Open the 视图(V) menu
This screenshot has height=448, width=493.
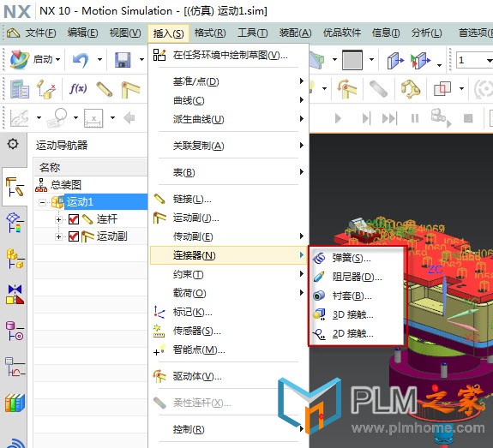tap(125, 33)
